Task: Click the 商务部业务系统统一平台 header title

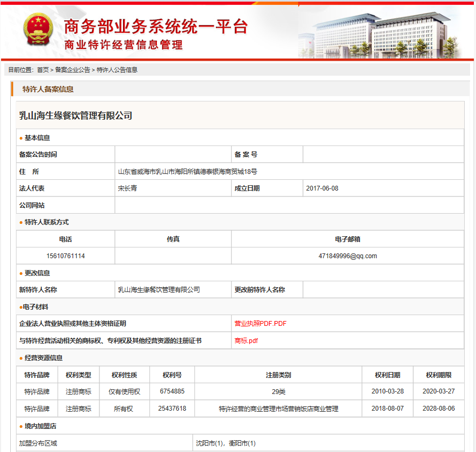Action: click(156, 26)
